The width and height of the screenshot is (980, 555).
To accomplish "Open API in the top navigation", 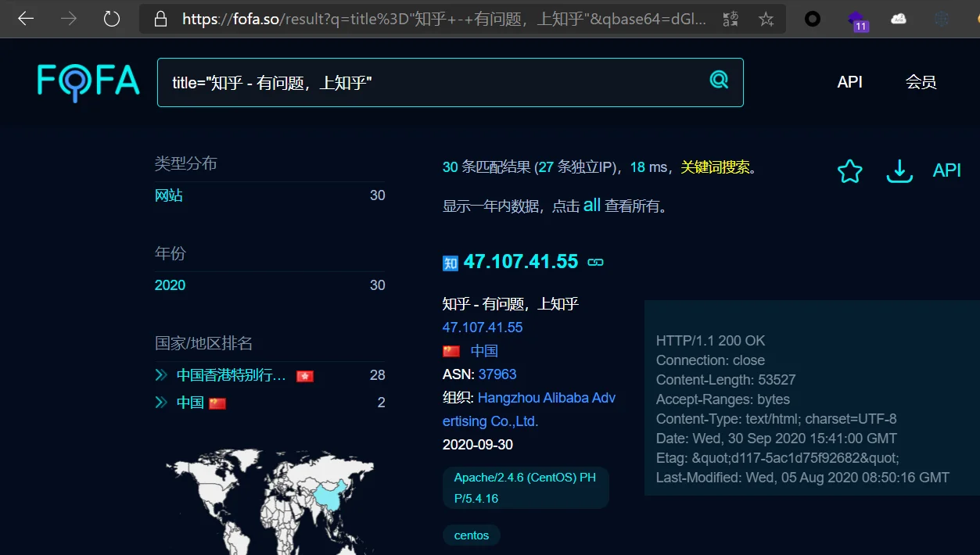I will [x=849, y=82].
